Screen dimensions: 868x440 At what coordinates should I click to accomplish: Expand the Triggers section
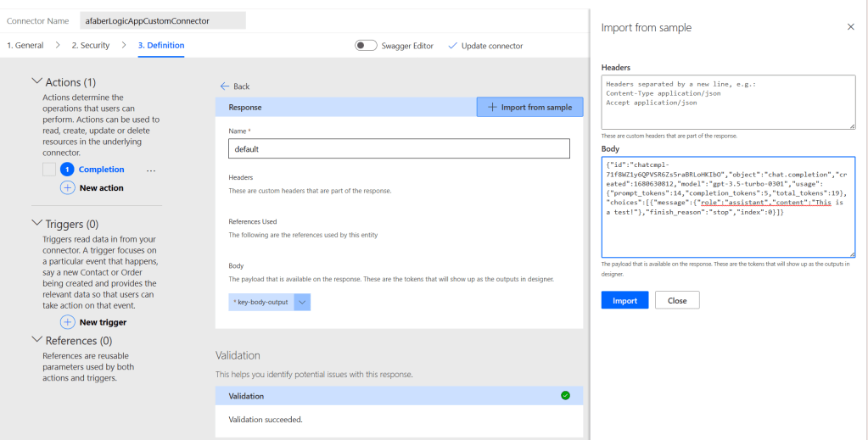click(36, 224)
